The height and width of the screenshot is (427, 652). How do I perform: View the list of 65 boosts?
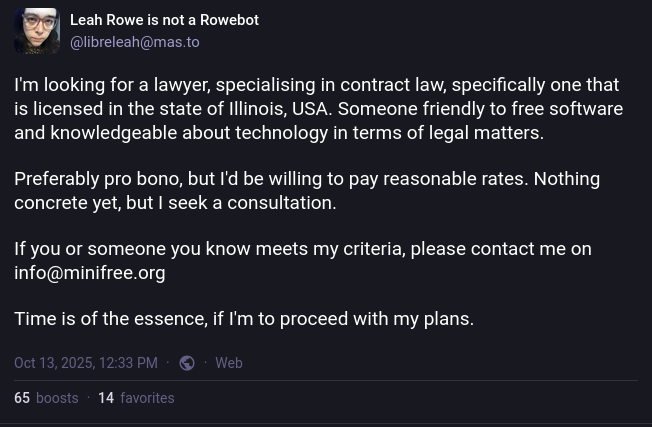[x=46, y=398]
